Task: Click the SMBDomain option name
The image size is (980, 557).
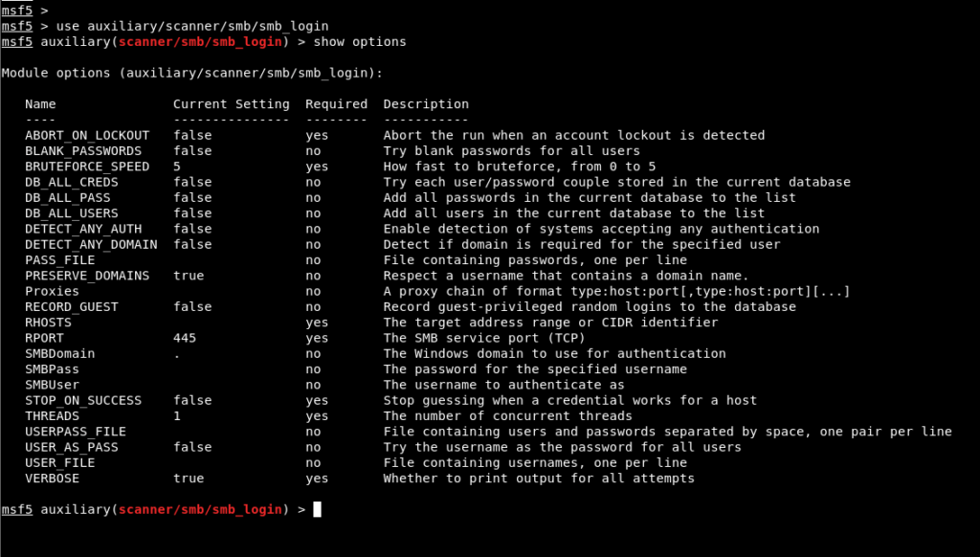Action: [59, 353]
